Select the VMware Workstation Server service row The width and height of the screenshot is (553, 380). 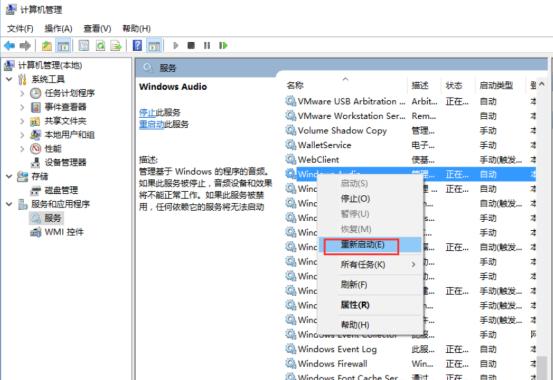tap(411, 116)
